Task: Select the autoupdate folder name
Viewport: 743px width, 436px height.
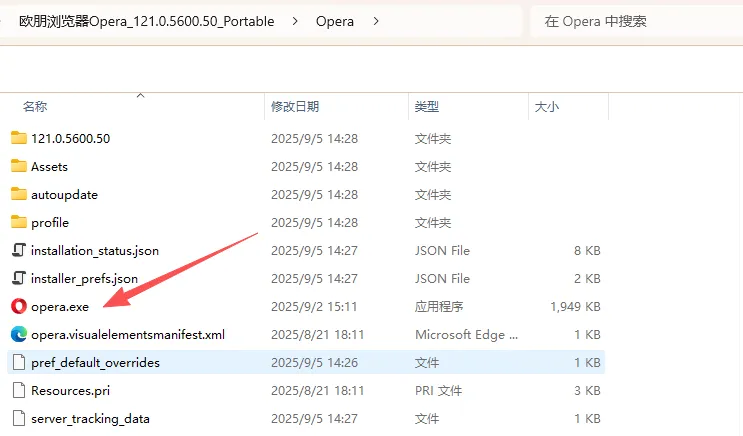Action: pos(64,194)
